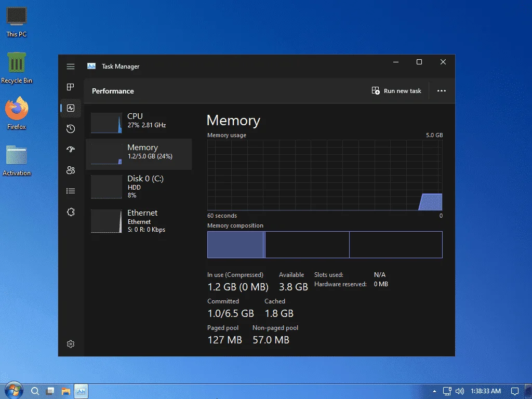Open the App history page icon
532x399 pixels.
[x=71, y=129]
